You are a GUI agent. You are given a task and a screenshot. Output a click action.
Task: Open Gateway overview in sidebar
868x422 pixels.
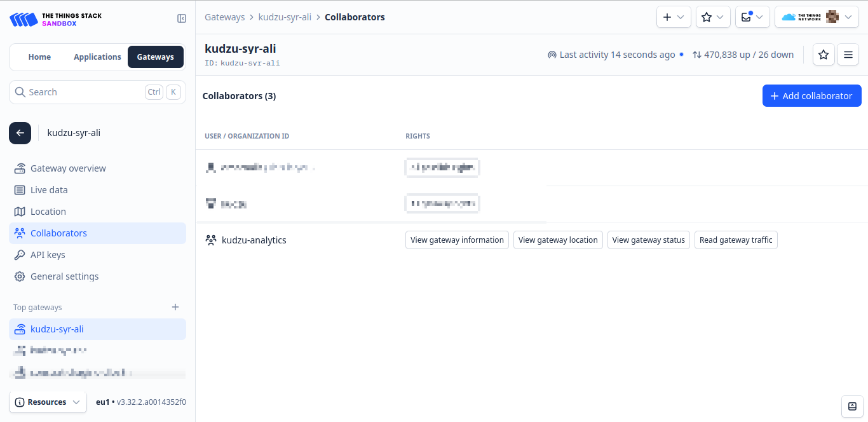(x=97, y=168)
